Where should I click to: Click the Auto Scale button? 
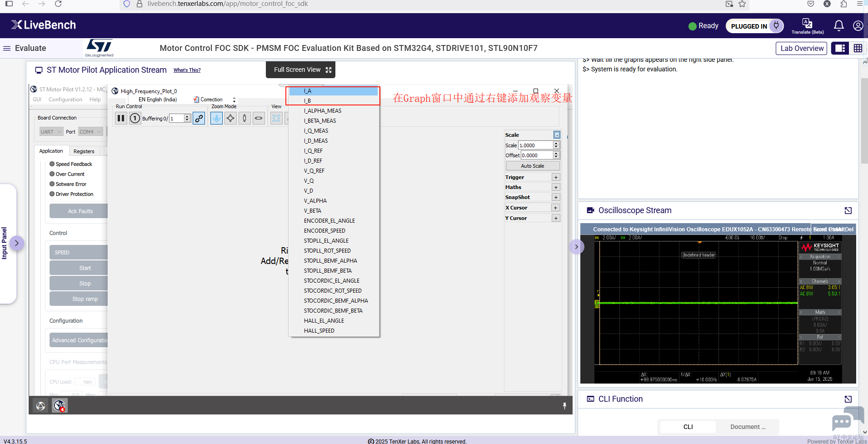click(x=533, y=166)
